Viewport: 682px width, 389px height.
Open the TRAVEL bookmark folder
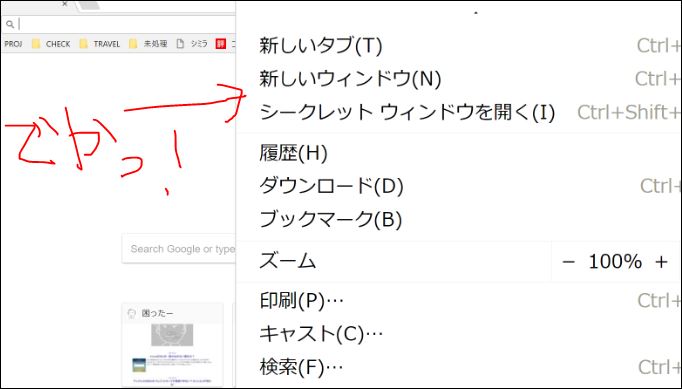[100, 44]
